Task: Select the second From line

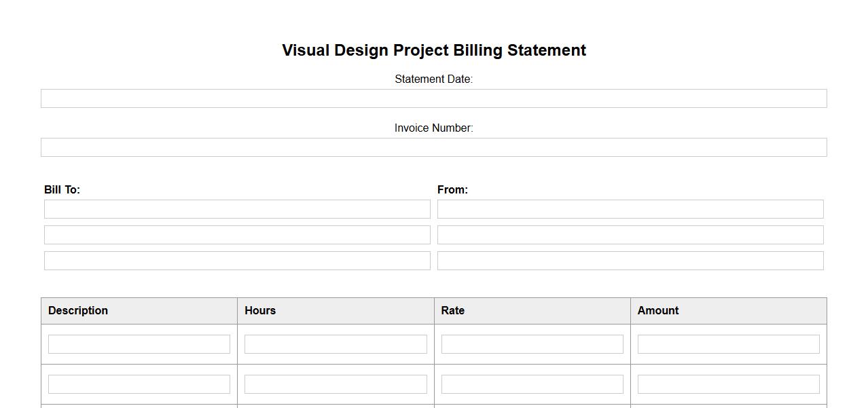Action: 630,235
